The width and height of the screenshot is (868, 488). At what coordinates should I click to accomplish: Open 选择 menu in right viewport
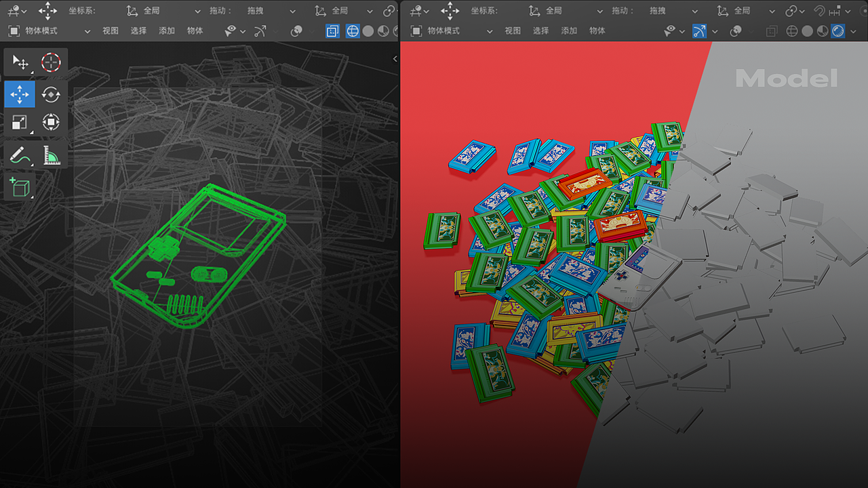coord(540,31)
